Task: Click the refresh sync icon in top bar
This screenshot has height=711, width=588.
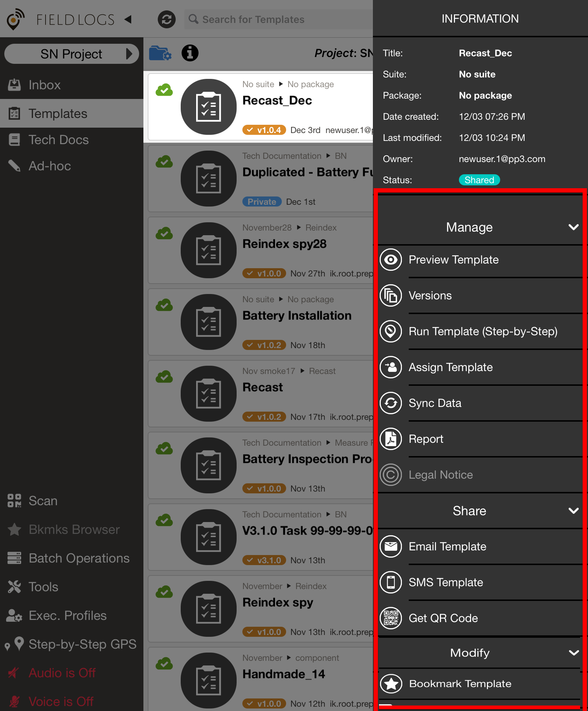Action: pos(166,19)
